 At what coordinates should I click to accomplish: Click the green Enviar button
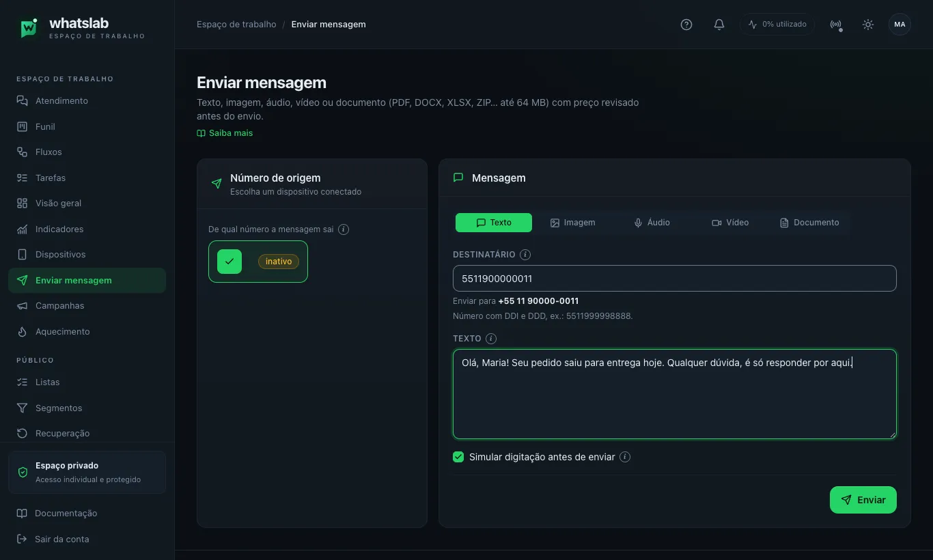click(x=863, y=500)
